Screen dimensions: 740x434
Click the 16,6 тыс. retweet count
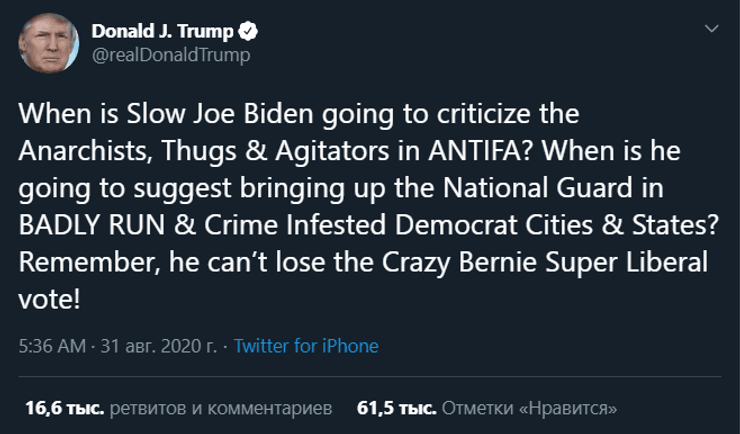(x=63, y=408)
